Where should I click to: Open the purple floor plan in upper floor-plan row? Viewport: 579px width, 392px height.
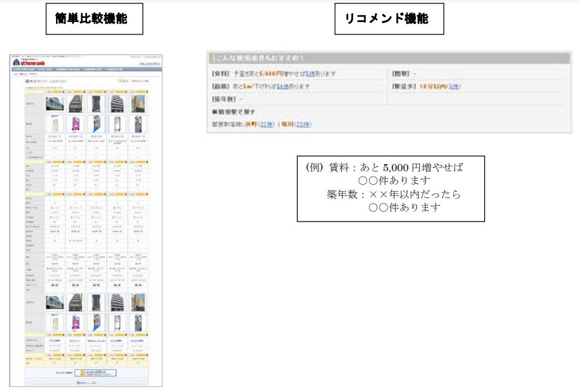click(x=75, y=124)
